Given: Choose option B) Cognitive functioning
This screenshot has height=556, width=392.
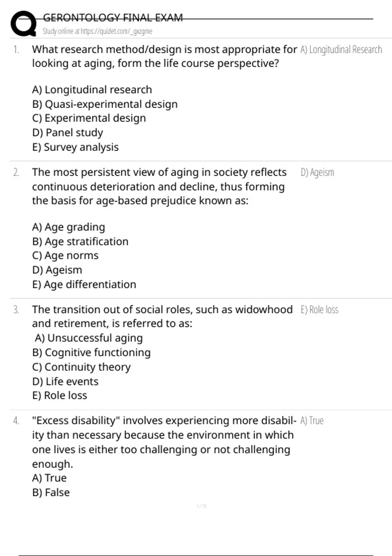Looking at the screenshot, I should (x=91, y=353).
